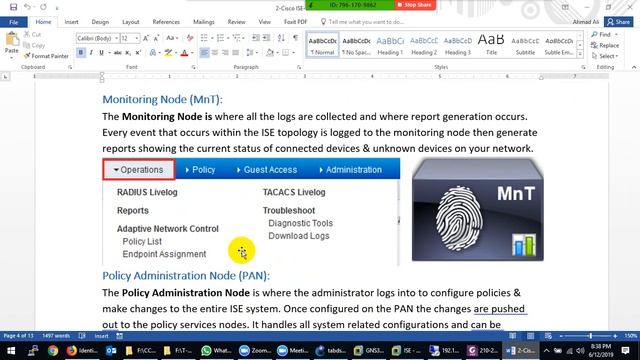Open line spacing options dropdown
The image size is (640, 360).
pos(252,53)
